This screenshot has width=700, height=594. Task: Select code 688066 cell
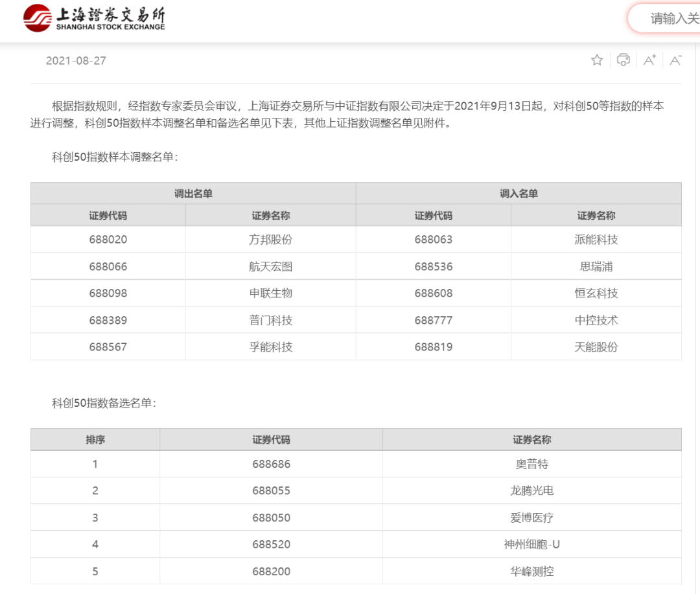108,266
